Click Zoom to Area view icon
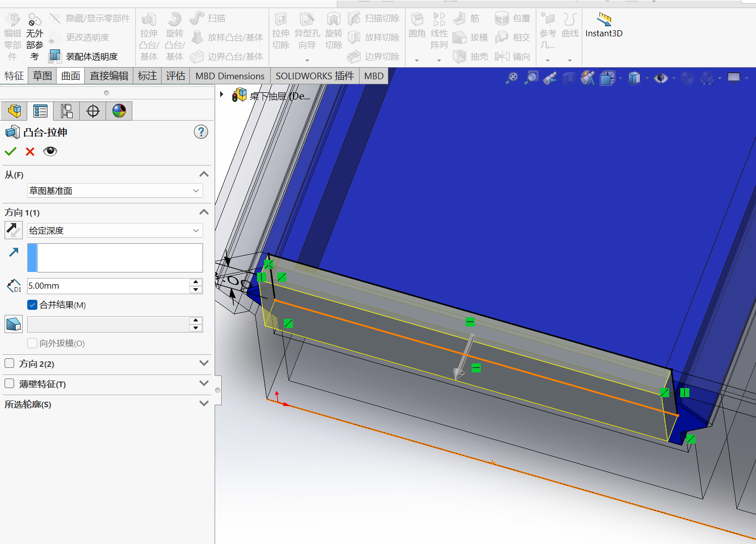 [x=531, y=78]
